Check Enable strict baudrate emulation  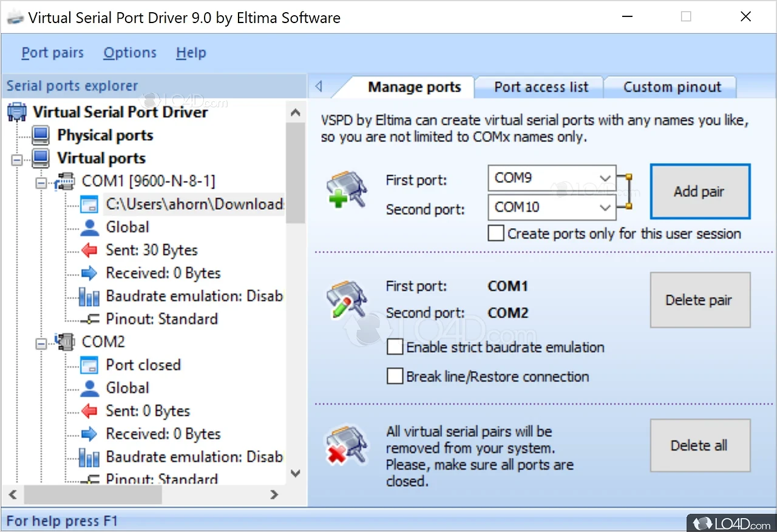[x=395, y=348]
